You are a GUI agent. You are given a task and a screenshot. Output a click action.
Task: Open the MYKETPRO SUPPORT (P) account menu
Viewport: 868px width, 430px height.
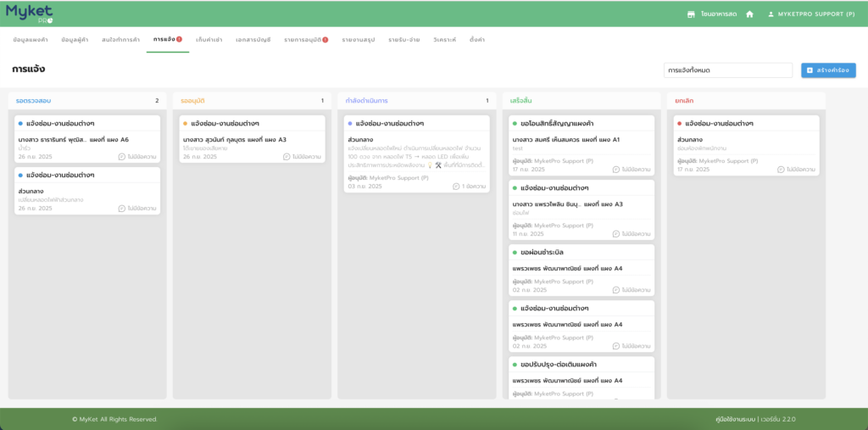pos(815,14)
